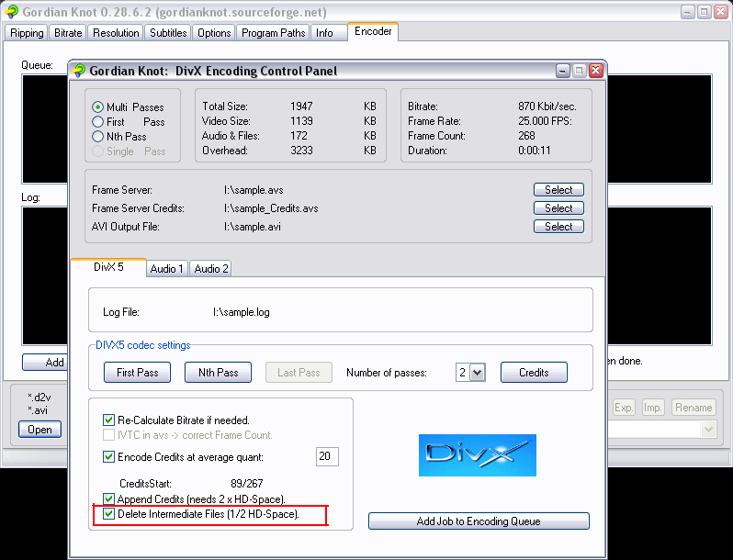Open the Subtitles tab in main window

click(168, 33)
